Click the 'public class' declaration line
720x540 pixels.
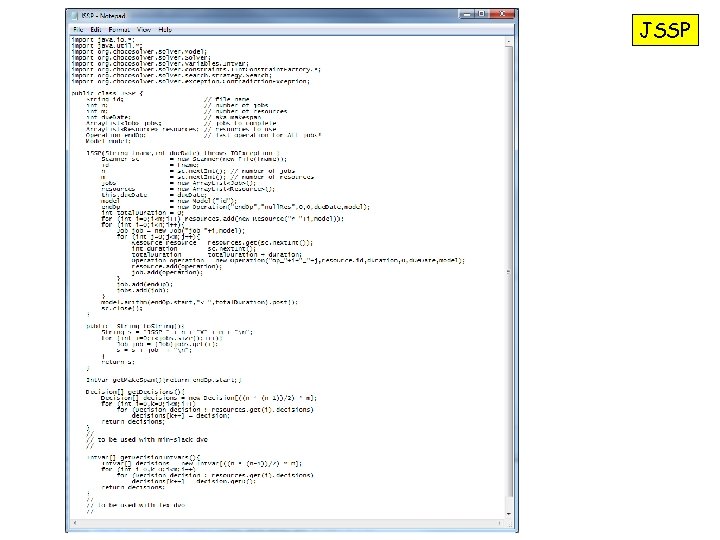pyautogui.click(x=107, y=93)
